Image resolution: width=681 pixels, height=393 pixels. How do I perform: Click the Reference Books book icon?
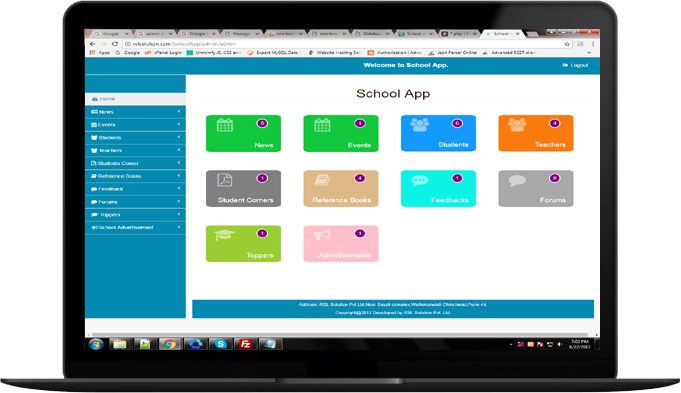point(322,180)
